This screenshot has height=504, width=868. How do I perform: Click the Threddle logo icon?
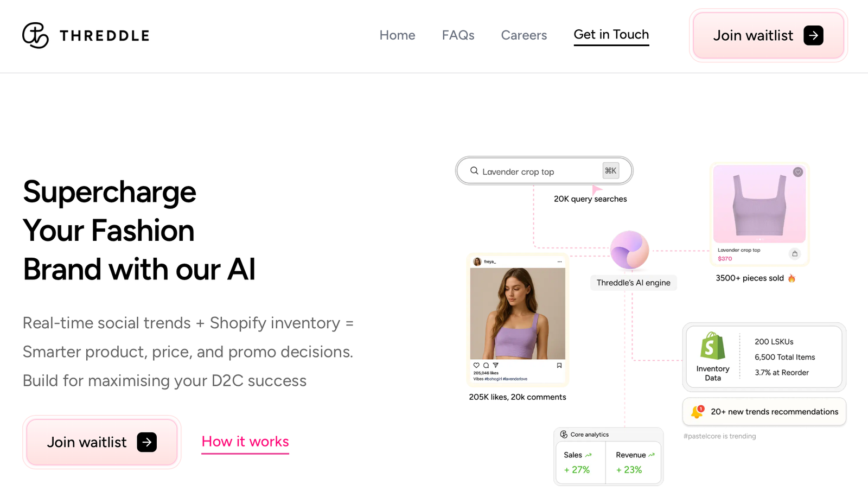click(x=35, y=35)
